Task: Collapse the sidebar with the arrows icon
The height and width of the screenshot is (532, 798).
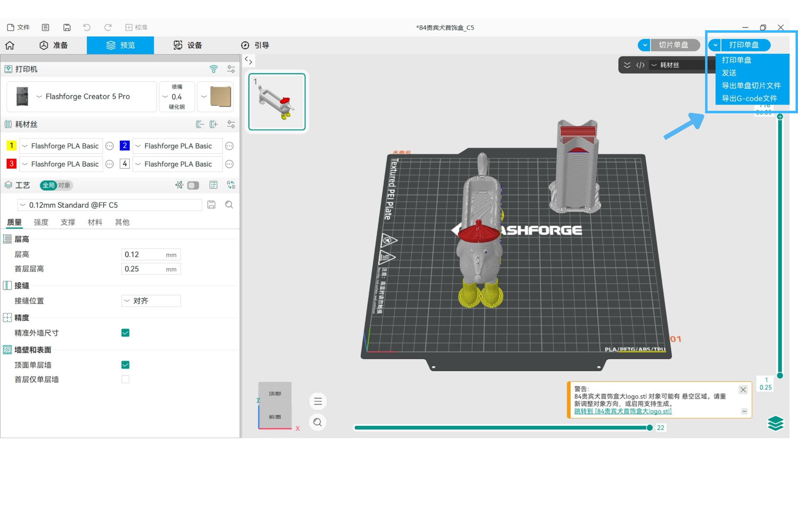Action: [x=248, y=61]
